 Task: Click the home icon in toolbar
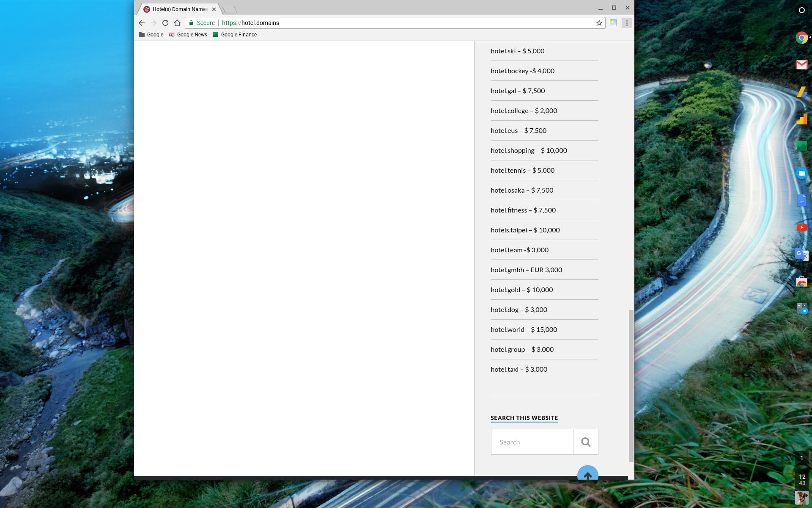coord(177,23)
